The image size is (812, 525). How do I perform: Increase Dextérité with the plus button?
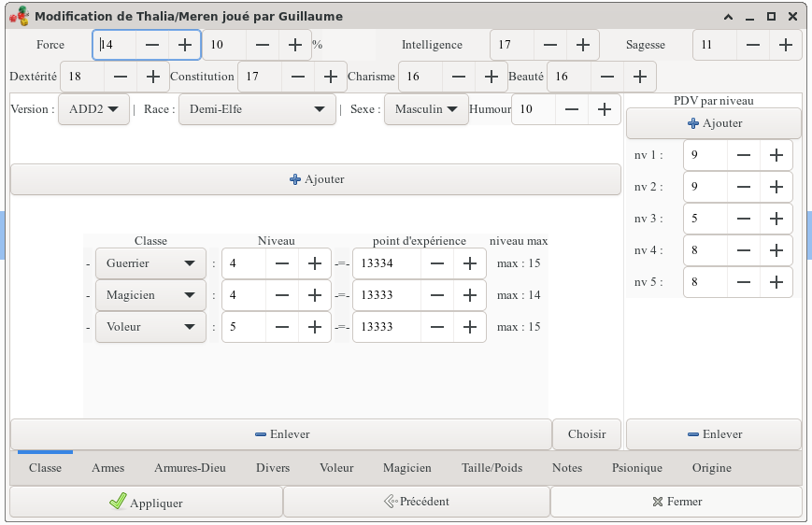(152, 77)
